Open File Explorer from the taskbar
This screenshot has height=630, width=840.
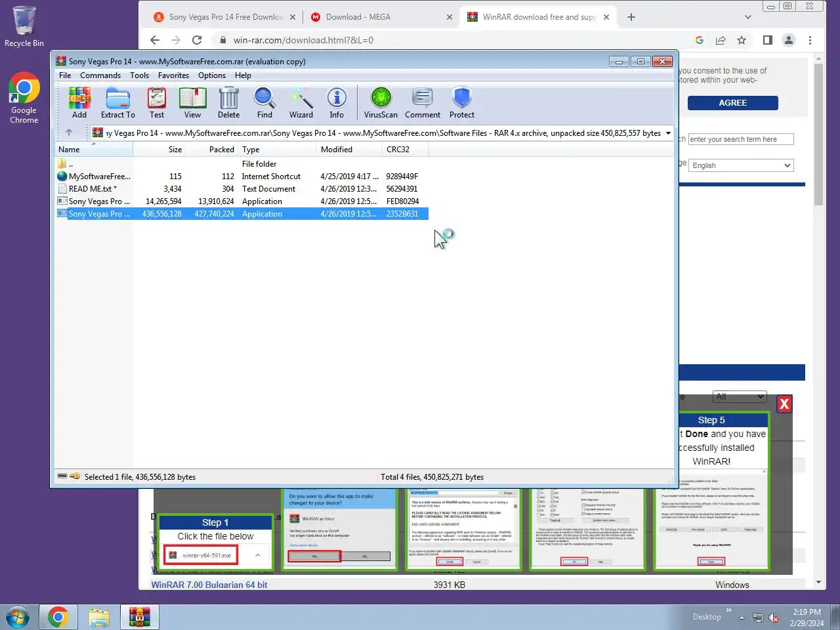click(99, 617)
